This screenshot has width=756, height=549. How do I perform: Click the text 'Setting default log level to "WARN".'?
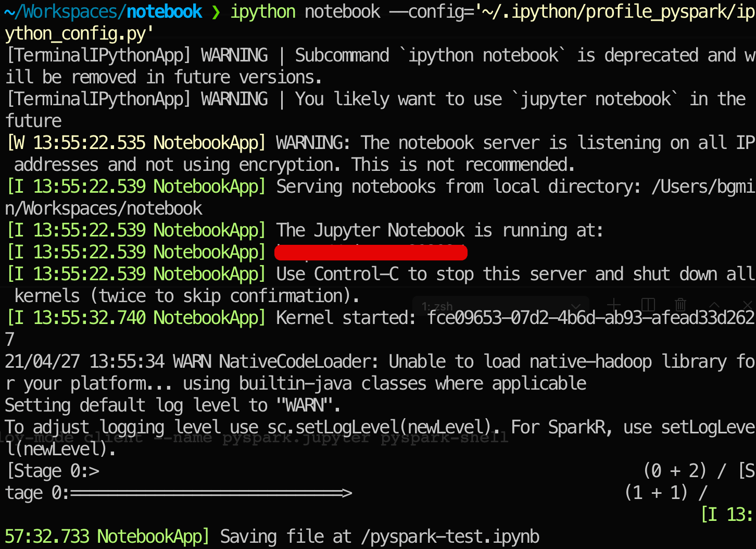point(173,405)
